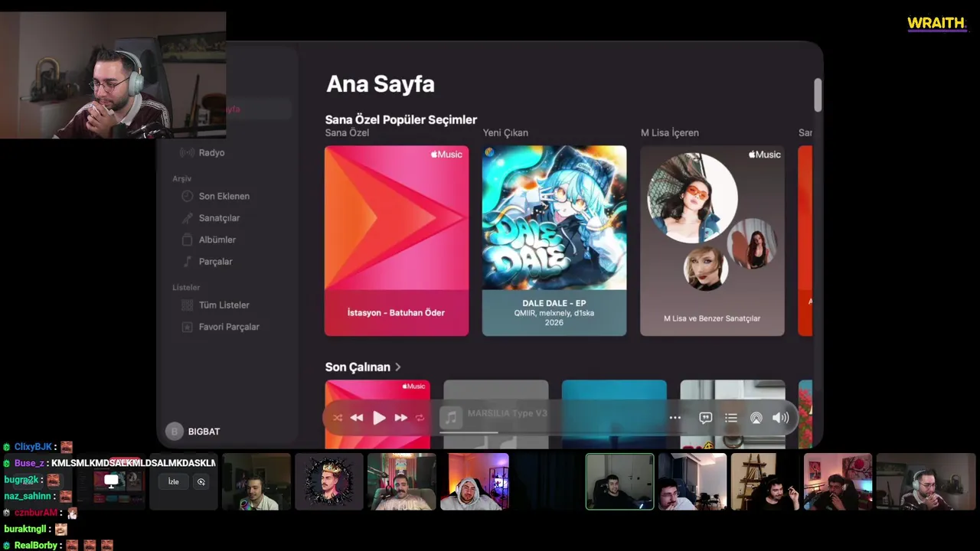The height and width of the screenshot is (551, 980).
Task: Open Radyo in the sidebar
Action: click(x=211, y=152)
